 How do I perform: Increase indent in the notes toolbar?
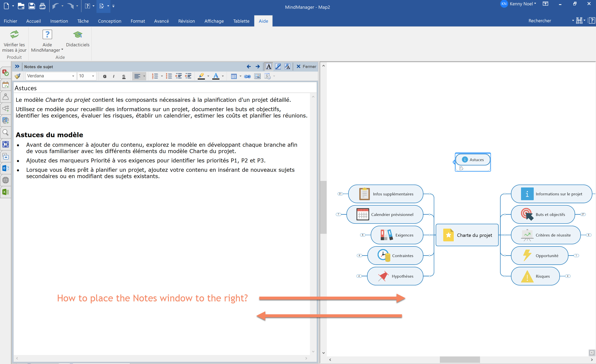188,76
